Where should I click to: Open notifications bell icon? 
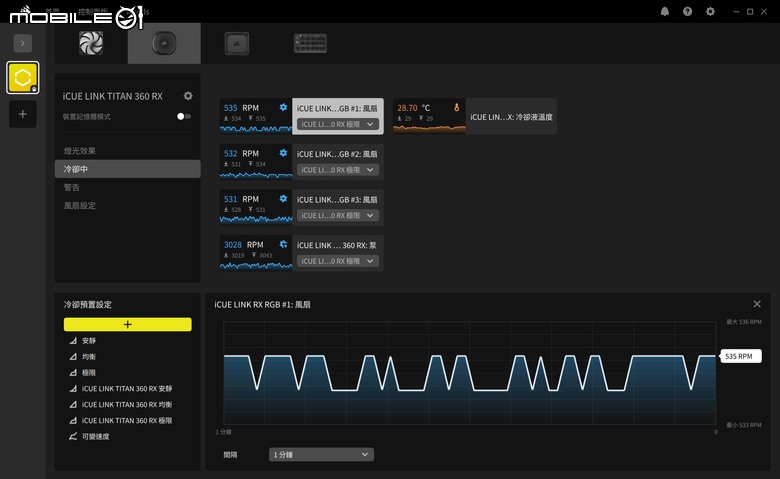(665, 11)
